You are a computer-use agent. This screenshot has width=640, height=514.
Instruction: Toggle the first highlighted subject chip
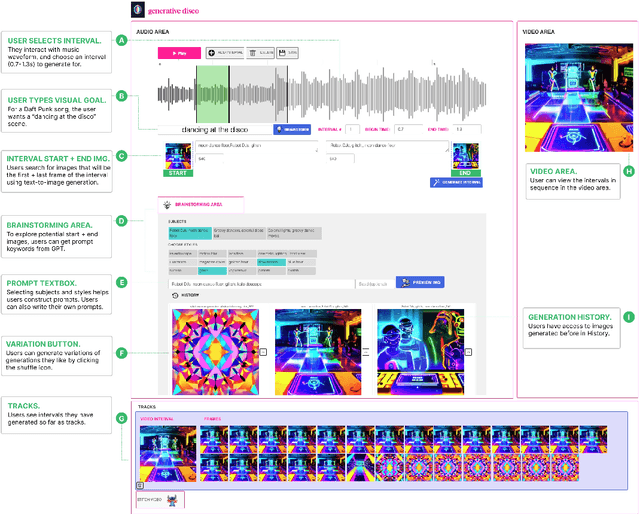pos(190,233)
